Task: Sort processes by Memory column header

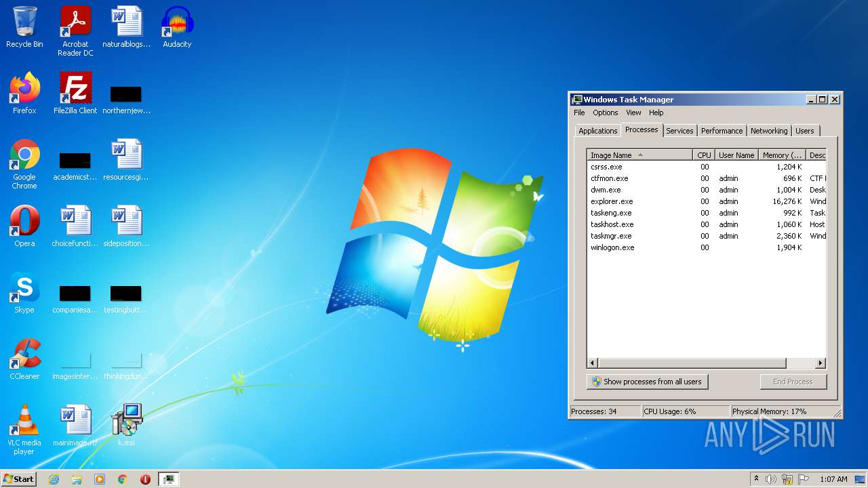Action: click(x=782, y=155)
